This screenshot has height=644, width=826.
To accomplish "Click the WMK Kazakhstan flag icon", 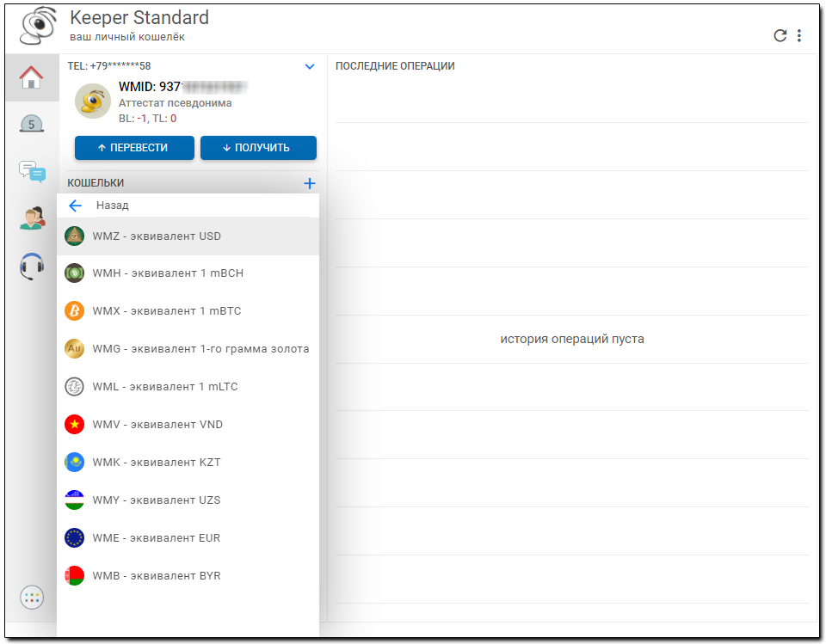I will (74, 463).
